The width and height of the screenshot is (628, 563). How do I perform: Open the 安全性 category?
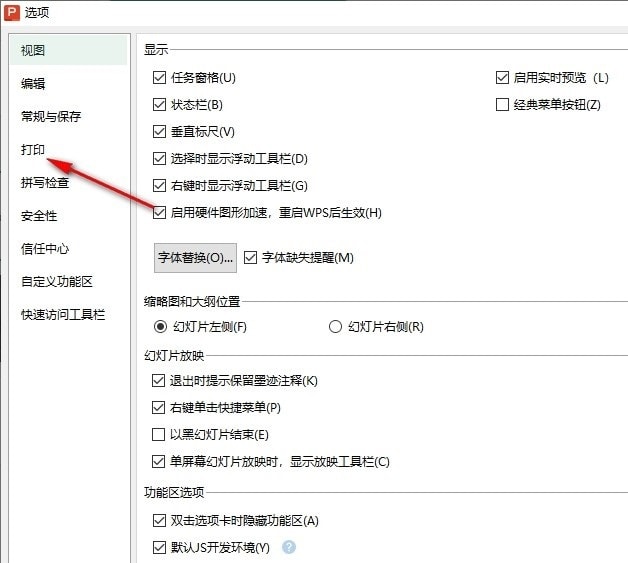[x=39, y=215]
